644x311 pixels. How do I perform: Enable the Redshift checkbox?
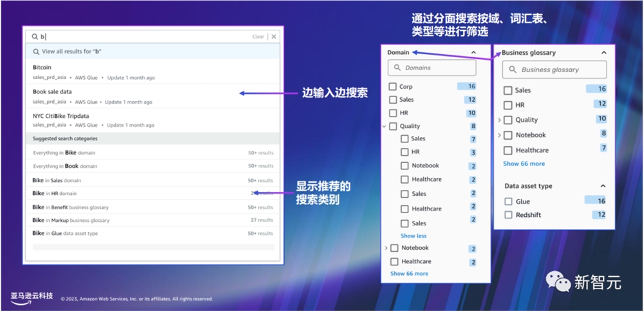click(x=509, y=214)
